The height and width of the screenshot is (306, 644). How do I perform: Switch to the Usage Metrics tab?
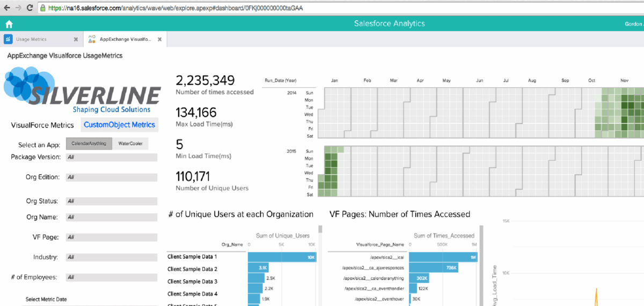tap(31, 40)
